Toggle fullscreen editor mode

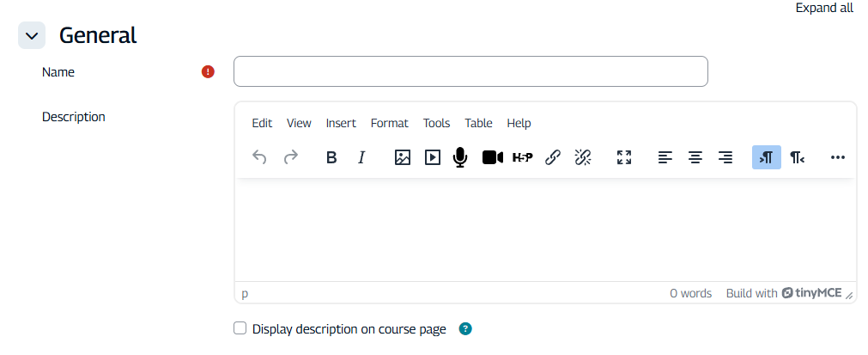coord(624,157)
